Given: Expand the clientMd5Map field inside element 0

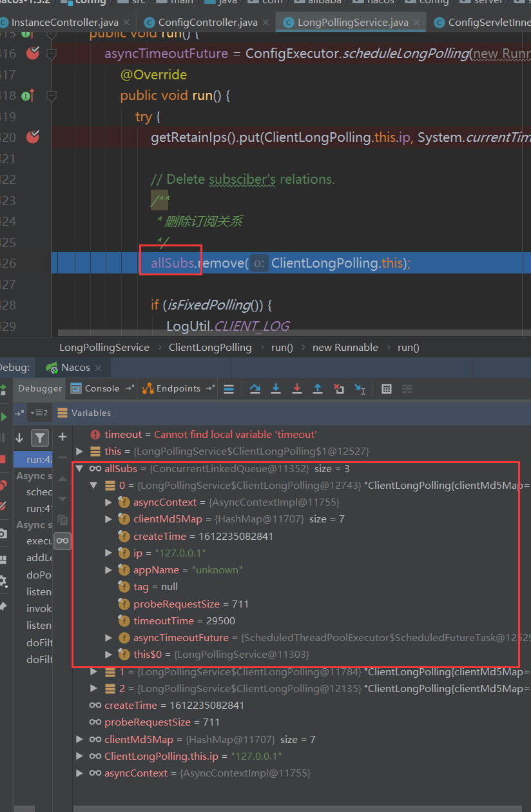Looking at the screenshot, I should pyautogui.click(x=108, y=519).
